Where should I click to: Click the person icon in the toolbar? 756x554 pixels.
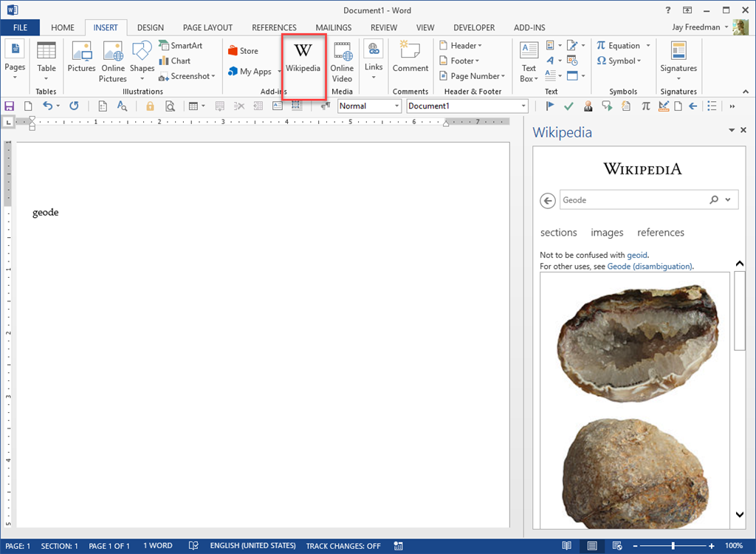tap(588, 106)
